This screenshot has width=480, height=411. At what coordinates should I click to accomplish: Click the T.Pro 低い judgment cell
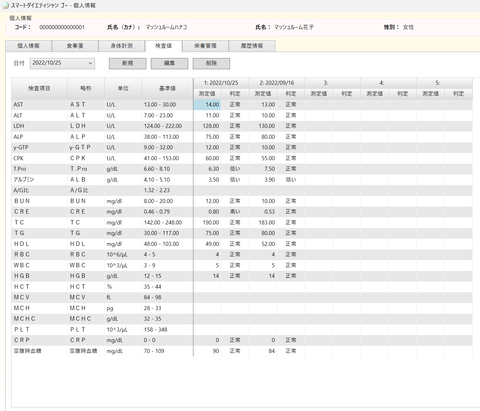click(x=235, y=169)
